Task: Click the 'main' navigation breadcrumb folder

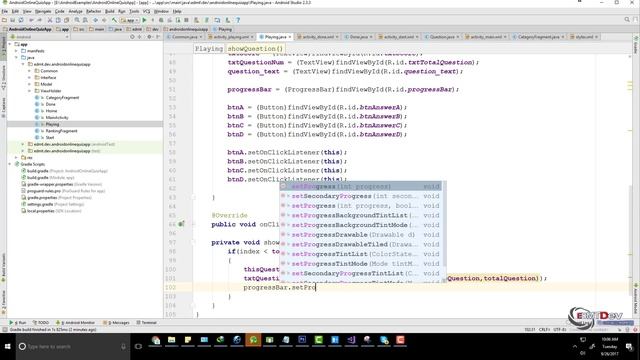Action: click(x=97, y=29)
